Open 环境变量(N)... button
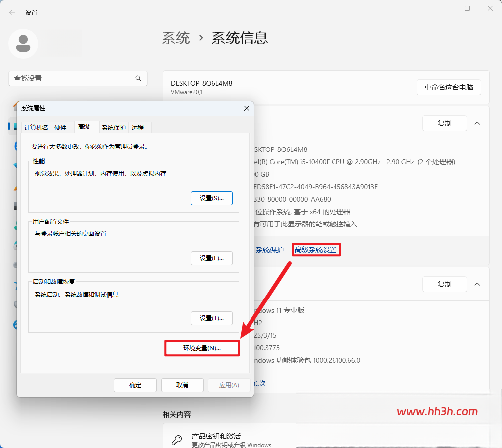 tap(202, 348)
